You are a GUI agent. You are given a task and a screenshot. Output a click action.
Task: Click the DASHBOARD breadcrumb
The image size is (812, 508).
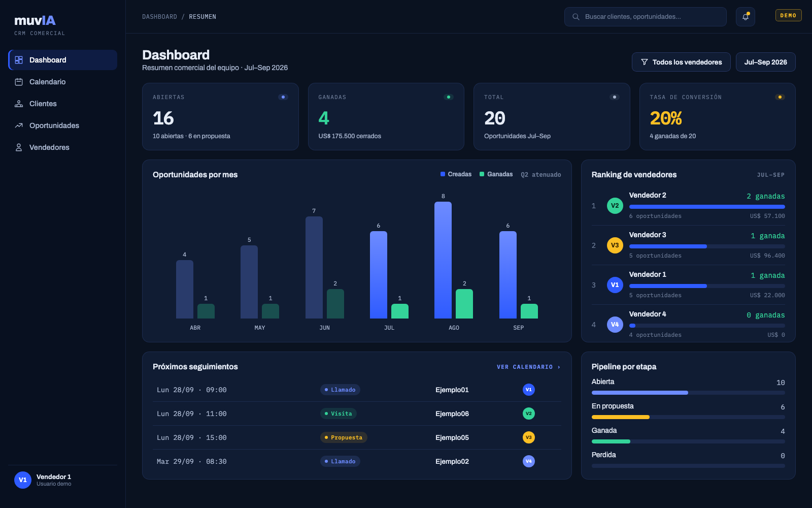pyautogui.click(x=159, y=17)
